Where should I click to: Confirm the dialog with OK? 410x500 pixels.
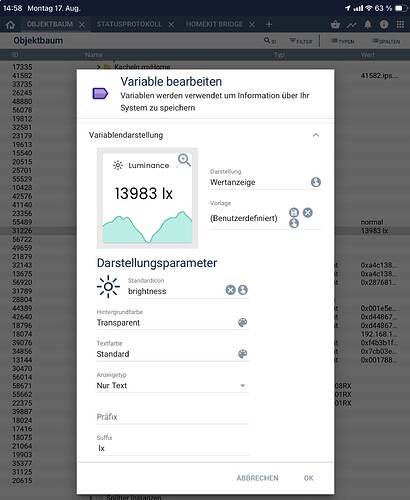pyautogui.click(x=308, y=478)
